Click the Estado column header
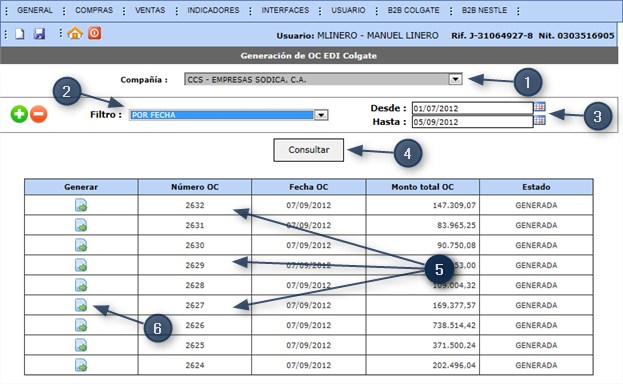 click(536, 187)
